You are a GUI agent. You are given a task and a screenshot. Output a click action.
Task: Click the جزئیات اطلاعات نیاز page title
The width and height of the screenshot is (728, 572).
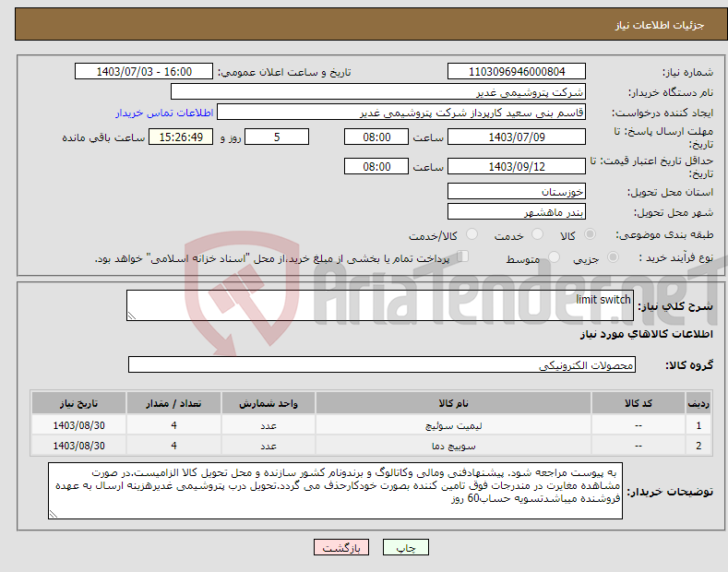(x=660, y=25)
